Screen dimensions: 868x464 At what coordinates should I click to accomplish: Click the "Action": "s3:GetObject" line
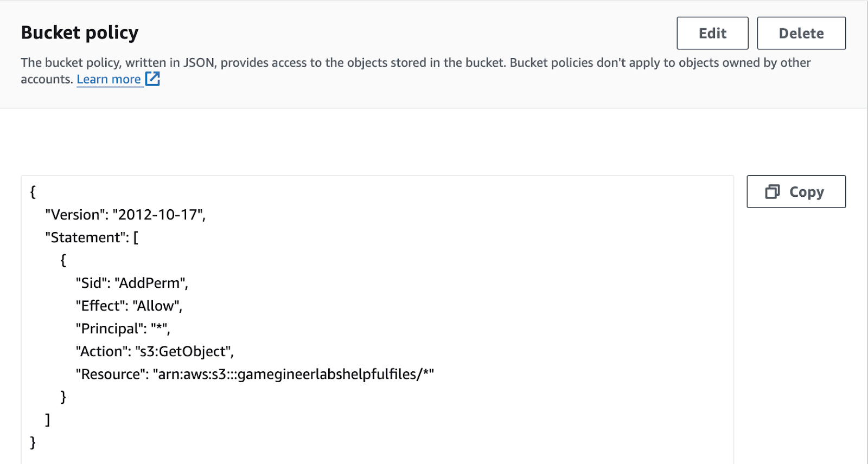point(155,351)
